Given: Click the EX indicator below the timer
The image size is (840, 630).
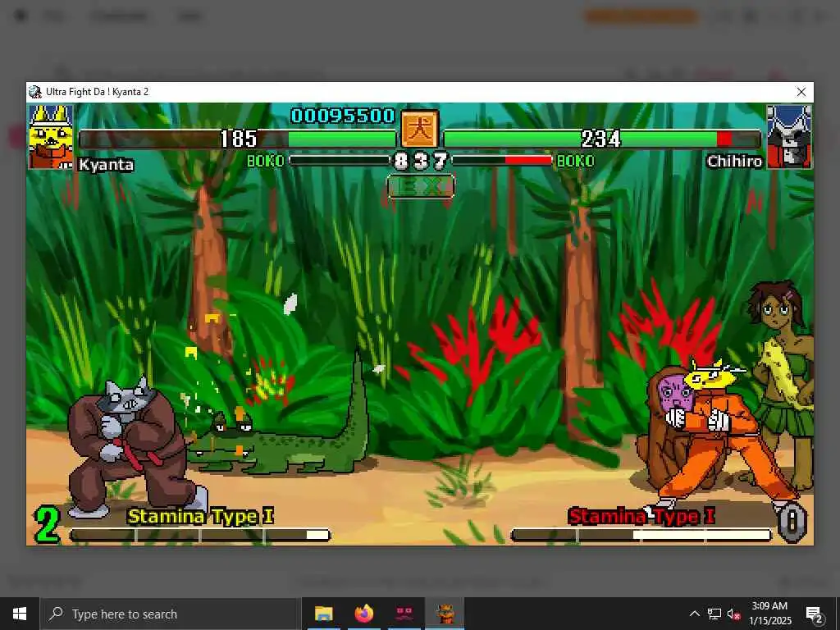Looking at the screenshot, I should [x=421, y=186].
